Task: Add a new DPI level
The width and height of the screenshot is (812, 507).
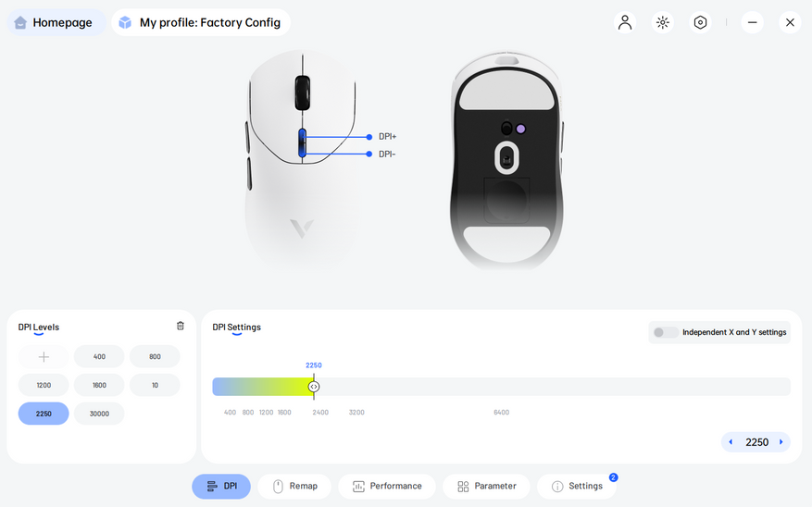Action: pos(44,357)
